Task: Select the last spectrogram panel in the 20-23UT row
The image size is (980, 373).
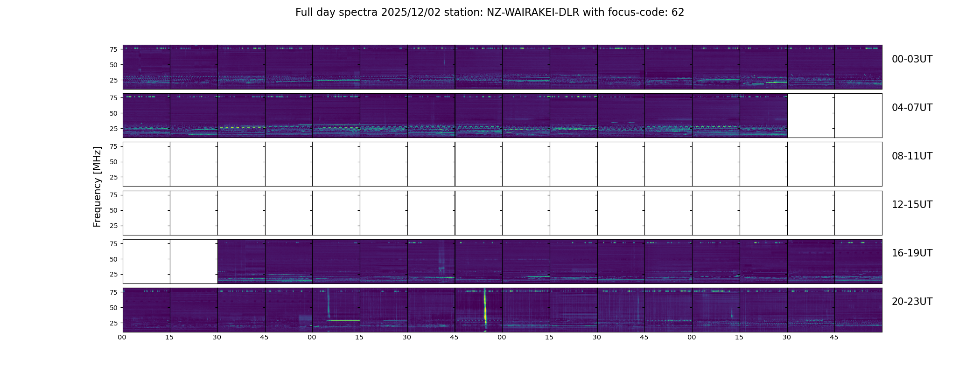Action: click(858, 310)
